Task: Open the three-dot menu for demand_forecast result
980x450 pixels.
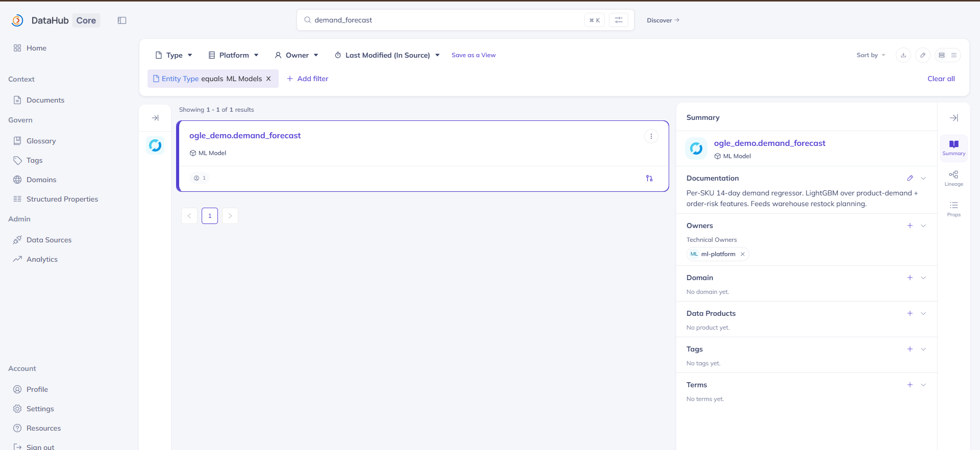Action: 651,136
